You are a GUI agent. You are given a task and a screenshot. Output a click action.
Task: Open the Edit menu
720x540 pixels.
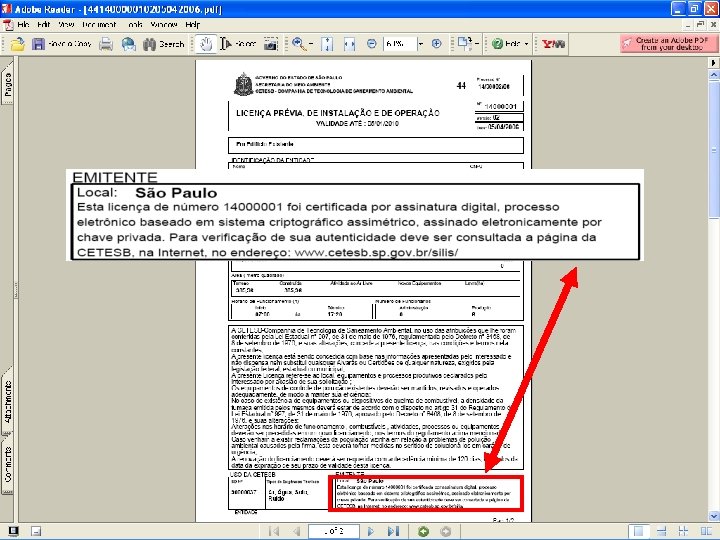pyautogui.click(x=44, y=24)
